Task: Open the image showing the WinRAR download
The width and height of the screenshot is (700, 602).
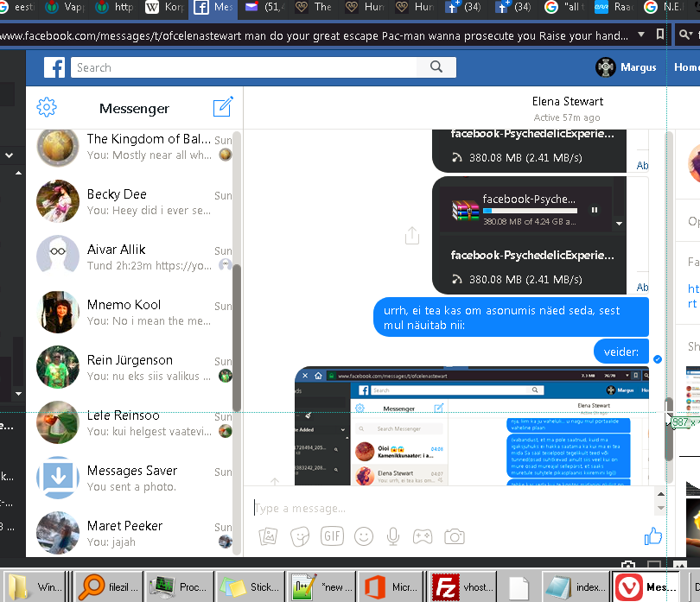Action: 530,235
